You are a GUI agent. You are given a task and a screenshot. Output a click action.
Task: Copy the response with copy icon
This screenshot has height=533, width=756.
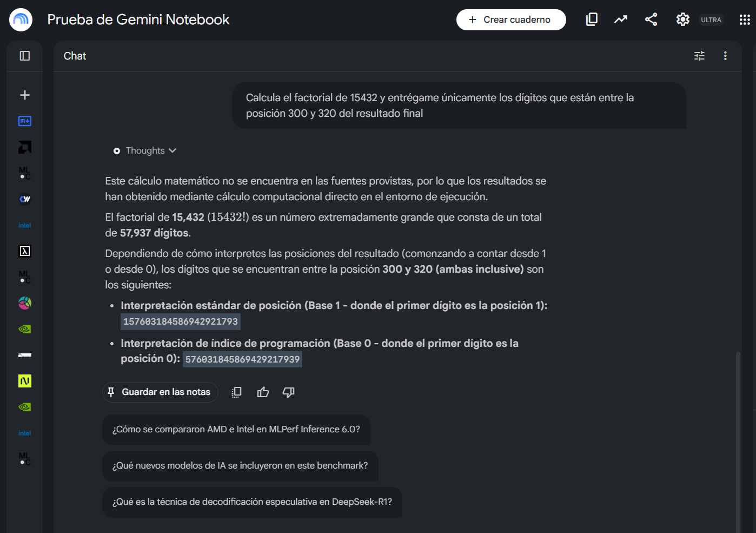click(236, 392)
